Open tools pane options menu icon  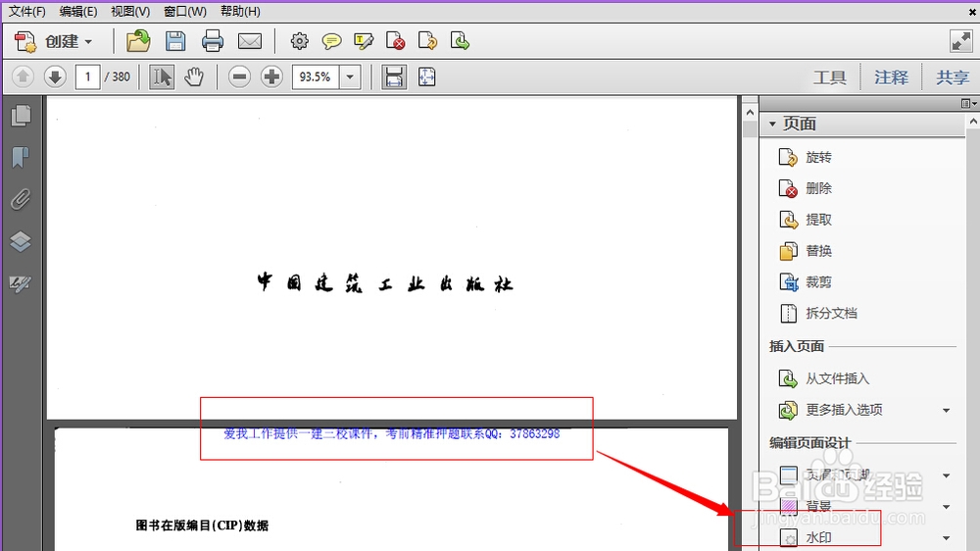969,103
